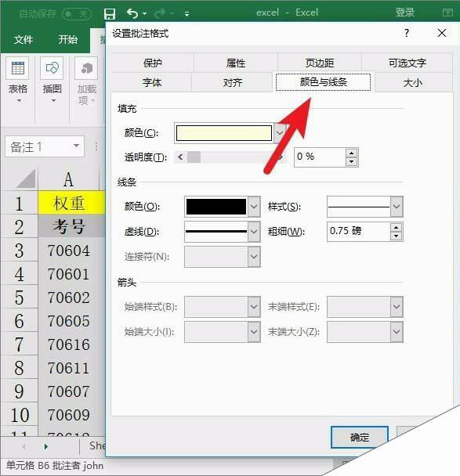Click the 0.75 磅 weight input field

359,231
